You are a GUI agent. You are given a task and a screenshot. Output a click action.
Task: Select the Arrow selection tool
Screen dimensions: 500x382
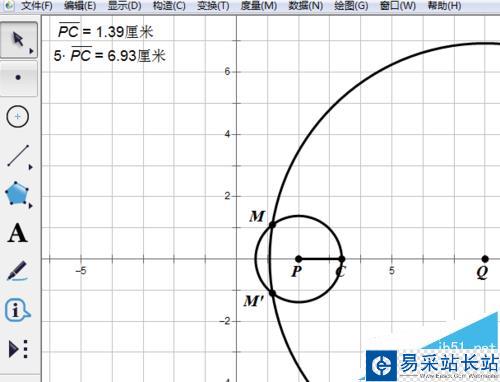coord(19,39)
